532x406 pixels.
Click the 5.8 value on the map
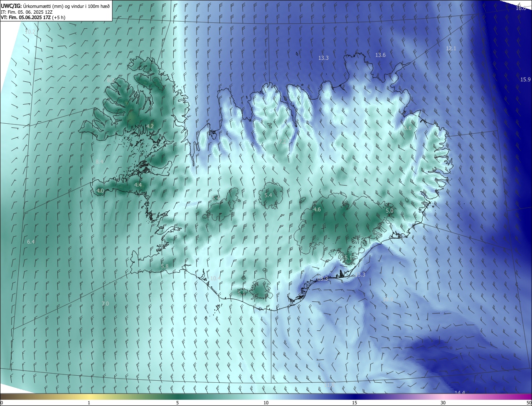click(165, 266)
